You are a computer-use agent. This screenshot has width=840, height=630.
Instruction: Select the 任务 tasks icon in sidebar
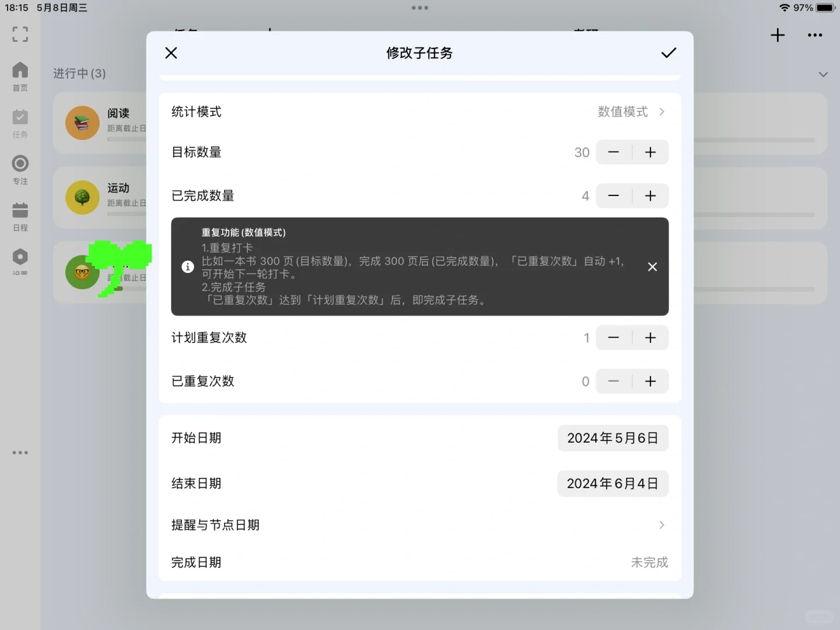click(x=20, y=121)
